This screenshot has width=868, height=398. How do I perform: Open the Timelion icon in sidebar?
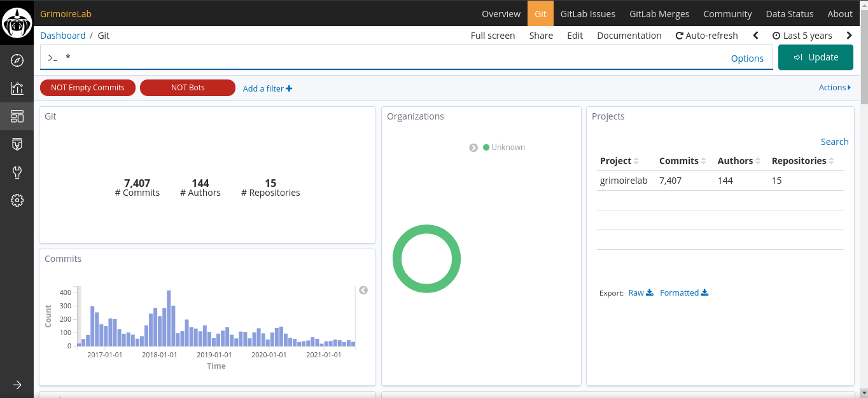point(17,144)
